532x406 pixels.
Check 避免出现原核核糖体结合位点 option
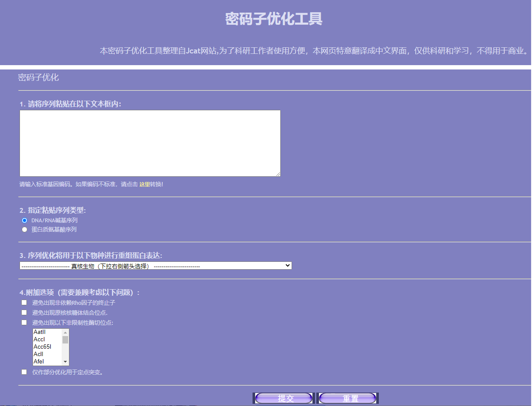[24, 313]
